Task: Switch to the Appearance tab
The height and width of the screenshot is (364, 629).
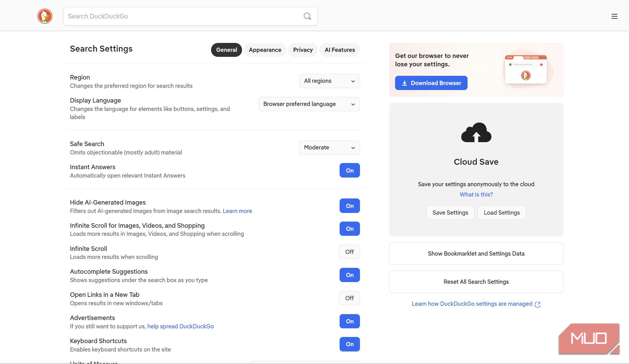Action: (265, 50)
